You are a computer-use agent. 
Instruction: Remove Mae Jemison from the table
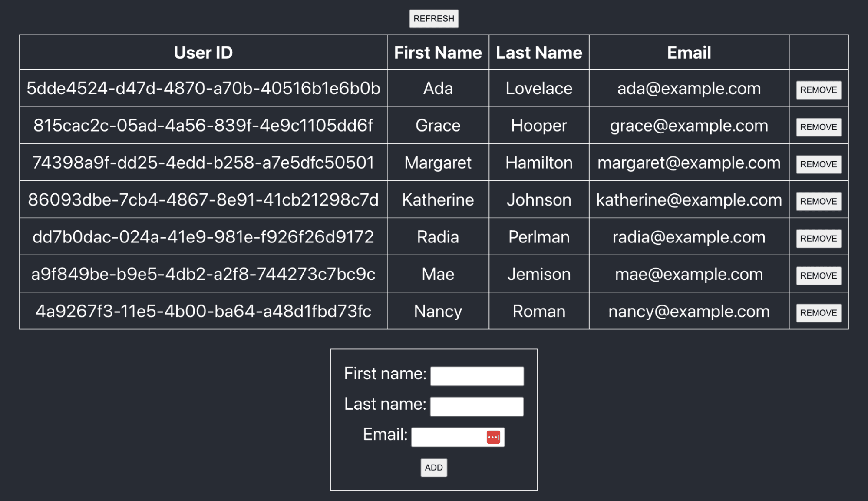coord(818,275)
